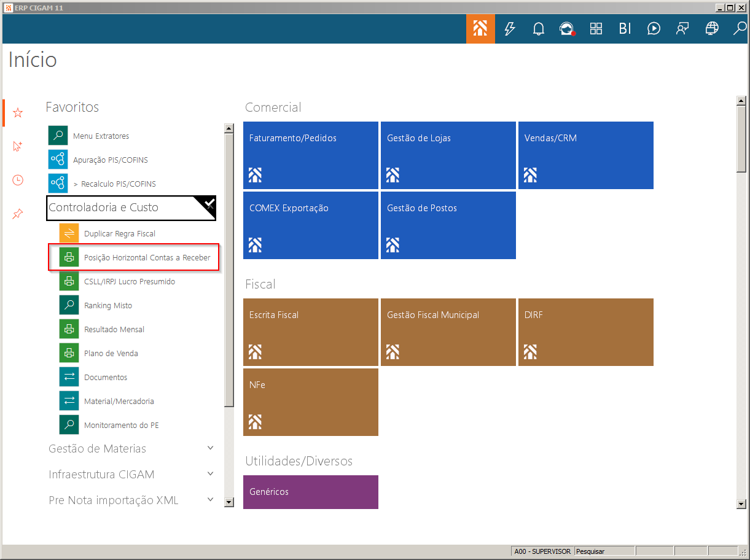
Task: Click the globe icon in toolbar
Action: [x=712, y=28]
